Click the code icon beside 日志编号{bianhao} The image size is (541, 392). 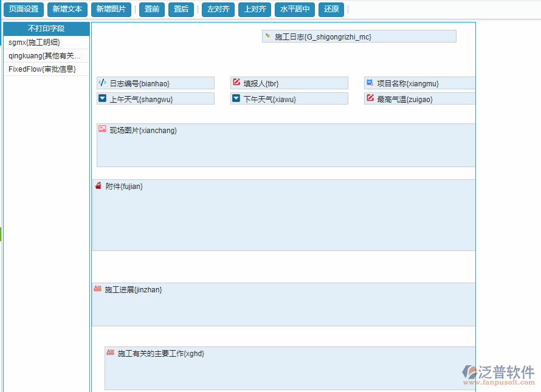(x=102, y=83)
